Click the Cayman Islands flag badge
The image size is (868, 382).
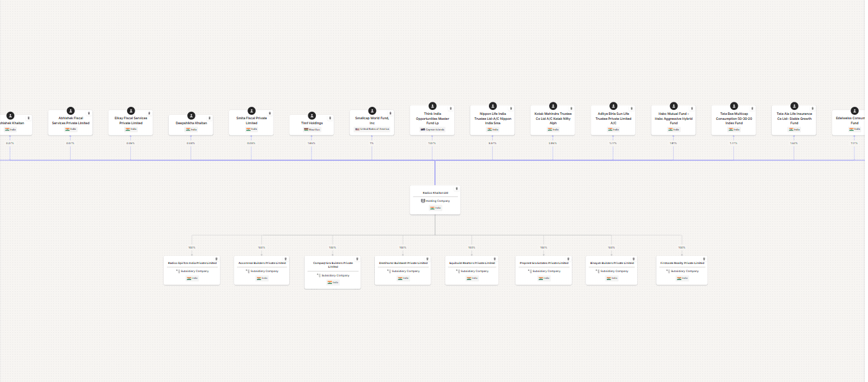point(432,129)
